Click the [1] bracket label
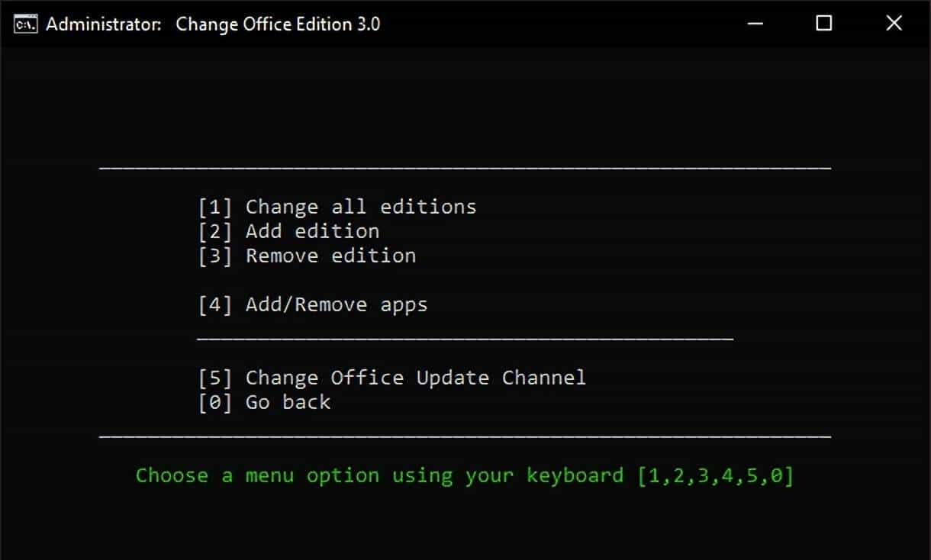Image resolution: width=931 pixels, height=560 pixels. 216,206
